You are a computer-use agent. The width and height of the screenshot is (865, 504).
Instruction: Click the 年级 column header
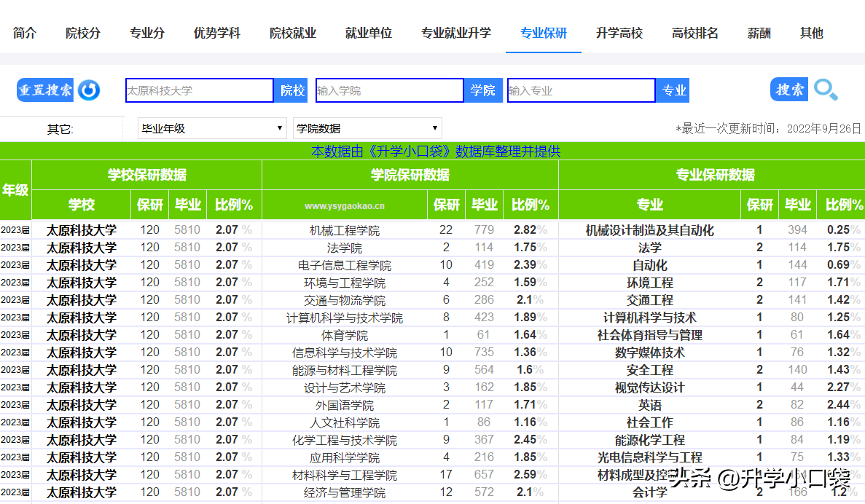(x=15, y=190)
